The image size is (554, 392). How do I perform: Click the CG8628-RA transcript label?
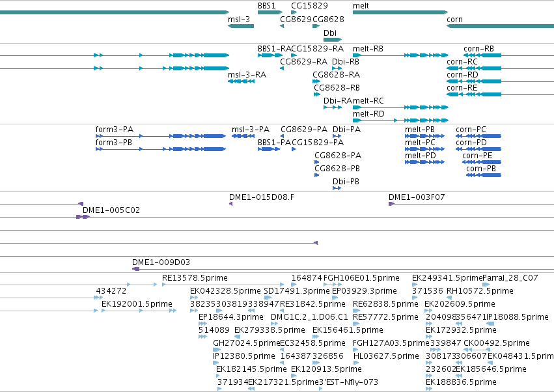tap(336, 75)
